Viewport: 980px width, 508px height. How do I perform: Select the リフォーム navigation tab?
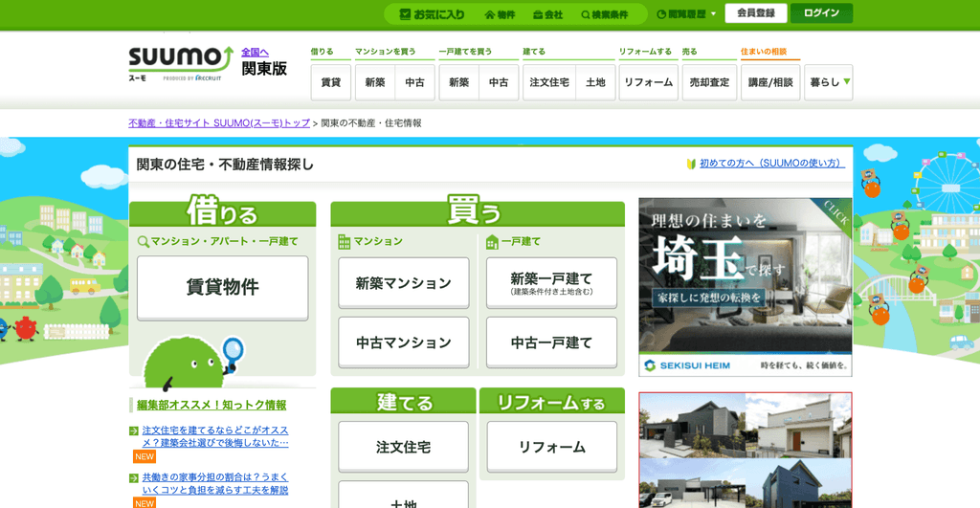(x=648, y=82)
